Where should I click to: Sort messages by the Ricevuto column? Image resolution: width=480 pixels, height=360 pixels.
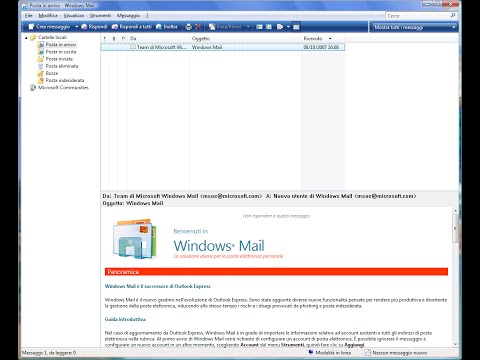pyautogui.click(x=323, y=39)
